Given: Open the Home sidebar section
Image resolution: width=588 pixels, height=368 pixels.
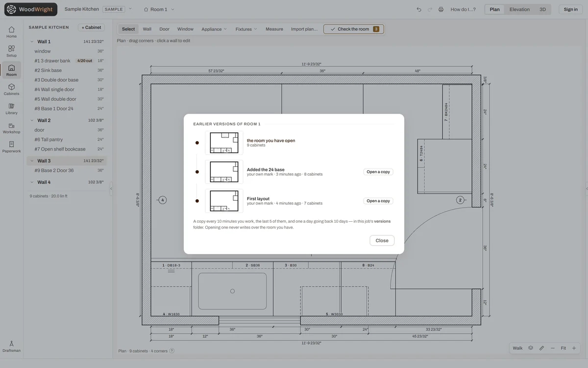Looking at the screenshot, I should coord(11,32).
